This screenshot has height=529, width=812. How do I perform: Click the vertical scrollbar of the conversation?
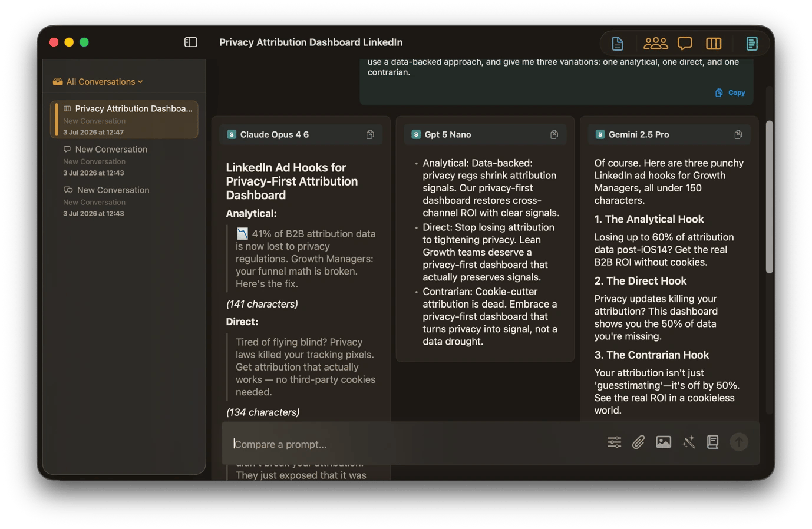(x=769, y=197)
